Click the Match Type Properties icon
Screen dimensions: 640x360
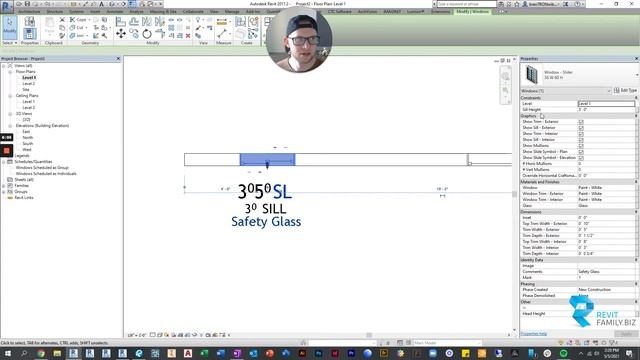(x=62, y=36)
